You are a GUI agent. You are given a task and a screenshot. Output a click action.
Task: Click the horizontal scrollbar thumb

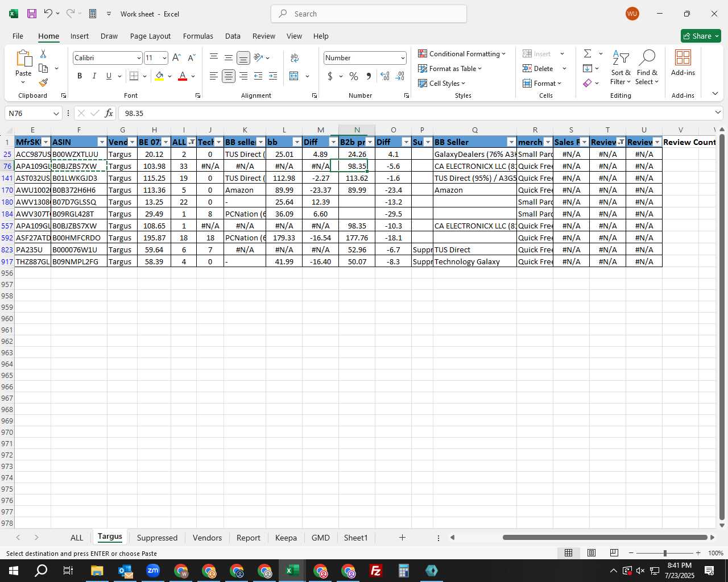605,538
